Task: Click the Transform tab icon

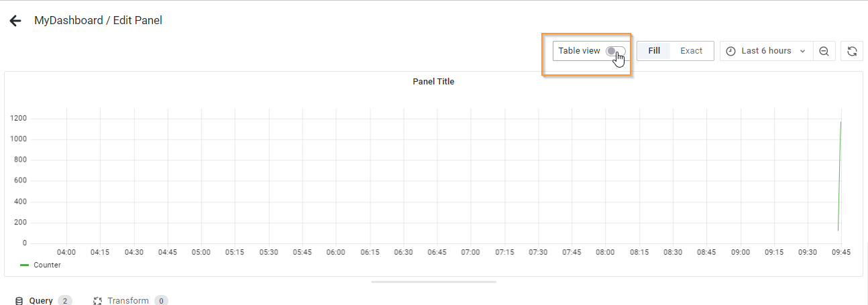Action: coord(97,301)
